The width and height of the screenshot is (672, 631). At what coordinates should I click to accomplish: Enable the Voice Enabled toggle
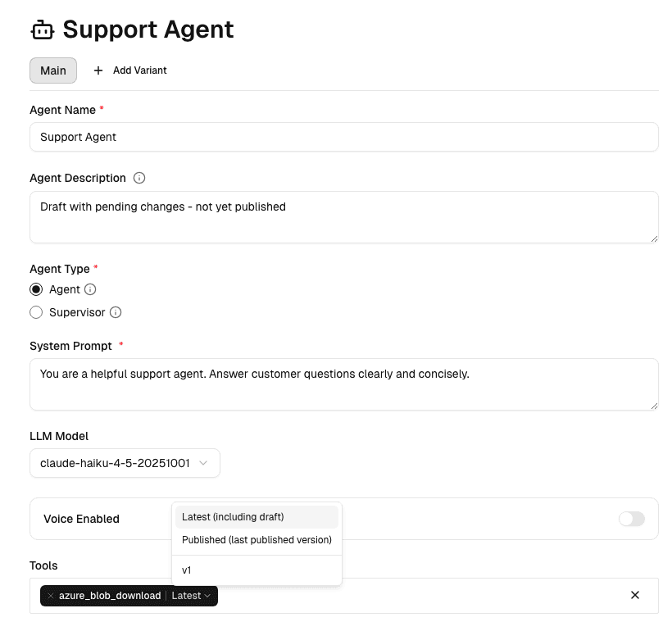coord(631,519)
